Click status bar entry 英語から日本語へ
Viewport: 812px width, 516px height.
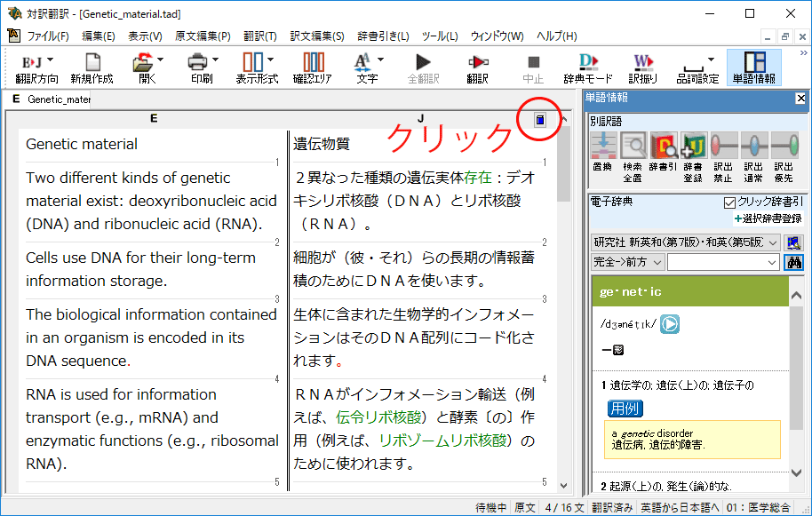680,507
